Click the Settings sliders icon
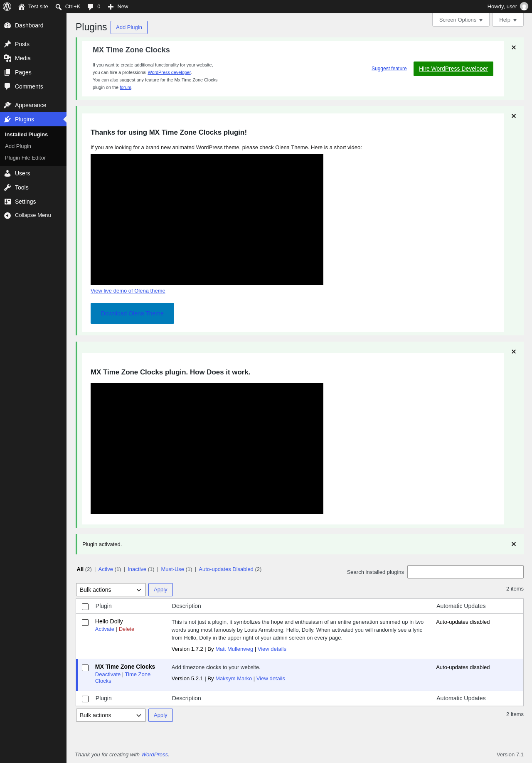Screen dimensions: 532x763 click(7, 202)
